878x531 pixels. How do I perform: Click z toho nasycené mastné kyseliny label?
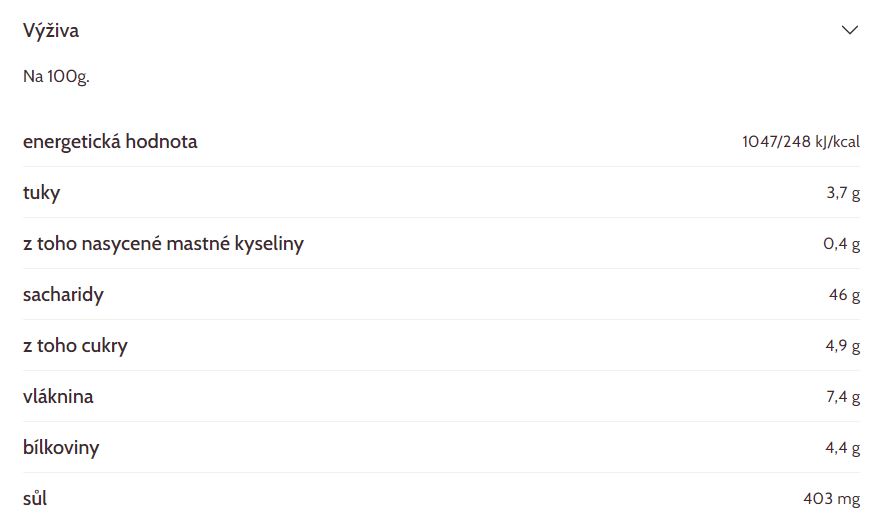tap(164, 244)
